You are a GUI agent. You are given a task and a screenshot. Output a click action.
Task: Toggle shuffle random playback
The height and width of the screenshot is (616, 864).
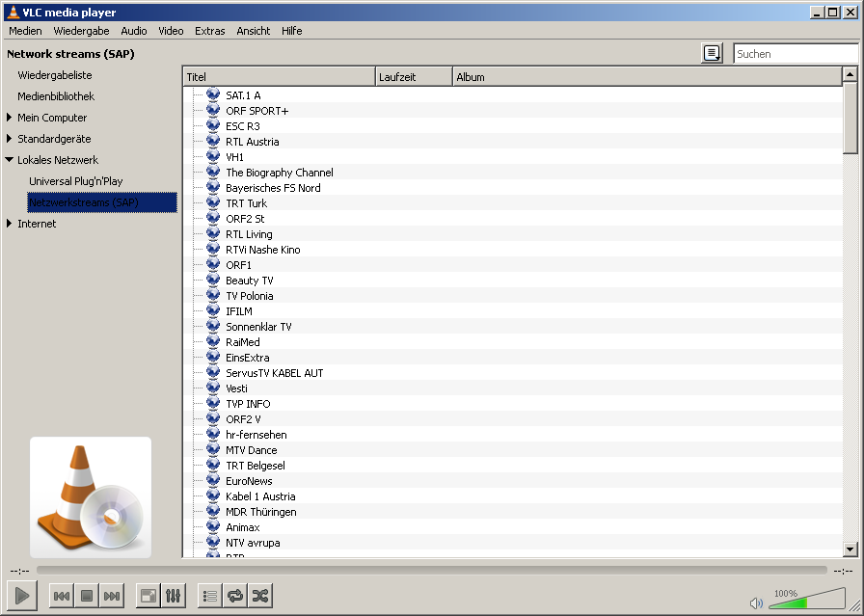pos(260,596)
